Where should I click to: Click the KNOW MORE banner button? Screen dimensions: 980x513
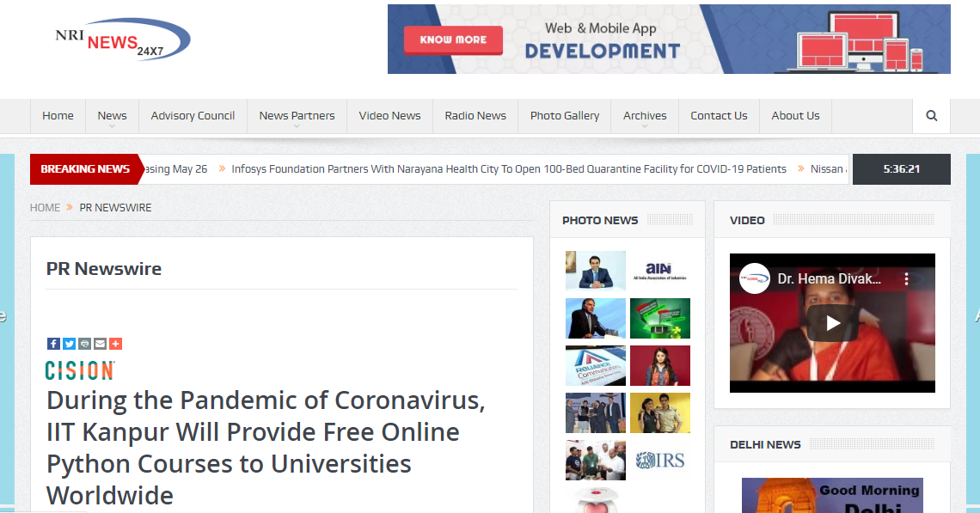click(453, 40)
